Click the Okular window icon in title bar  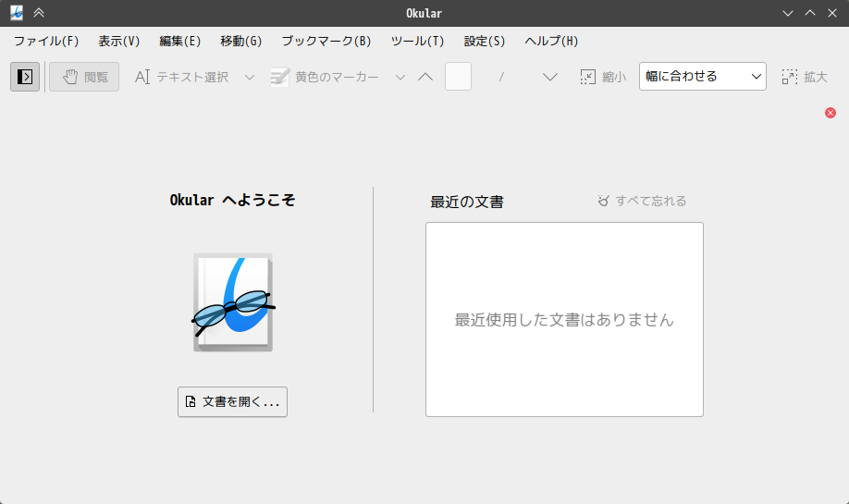point(17,13)
